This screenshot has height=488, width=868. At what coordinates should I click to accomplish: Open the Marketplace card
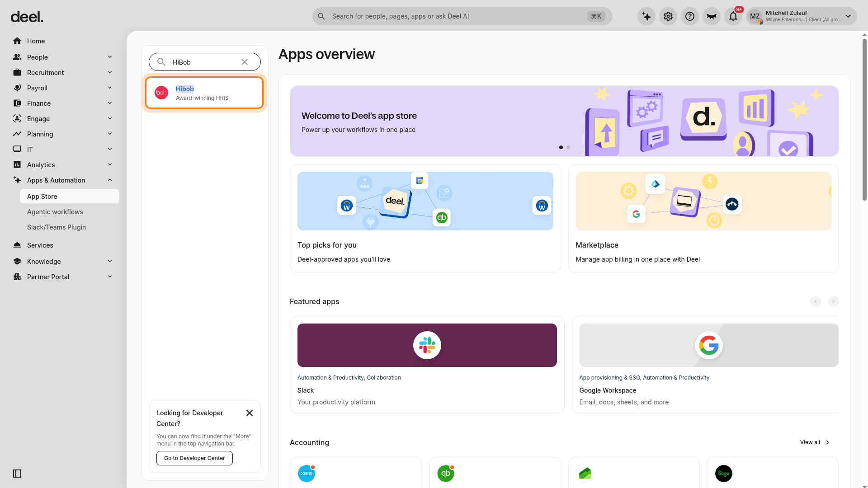(703, 218)
